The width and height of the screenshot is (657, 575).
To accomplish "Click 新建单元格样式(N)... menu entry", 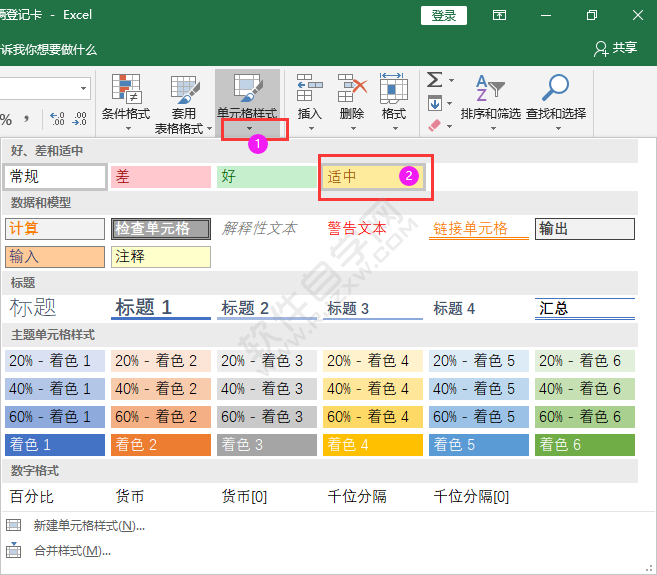I will 89,526.
